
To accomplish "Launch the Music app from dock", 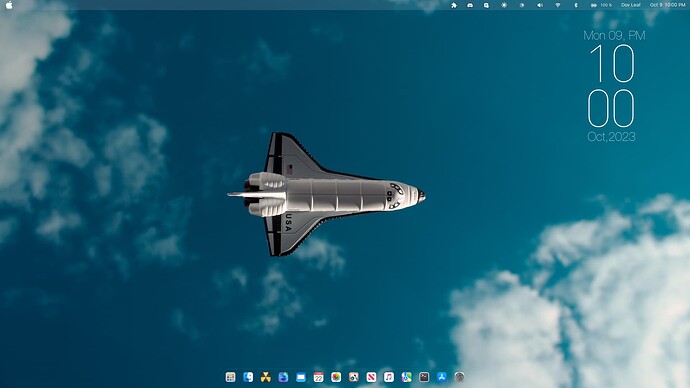I will click(389, 377).
